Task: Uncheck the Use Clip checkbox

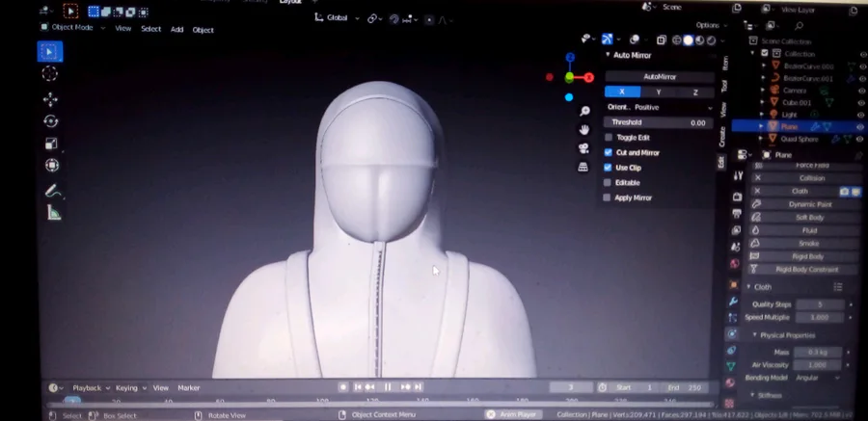Action: (608, 167)
